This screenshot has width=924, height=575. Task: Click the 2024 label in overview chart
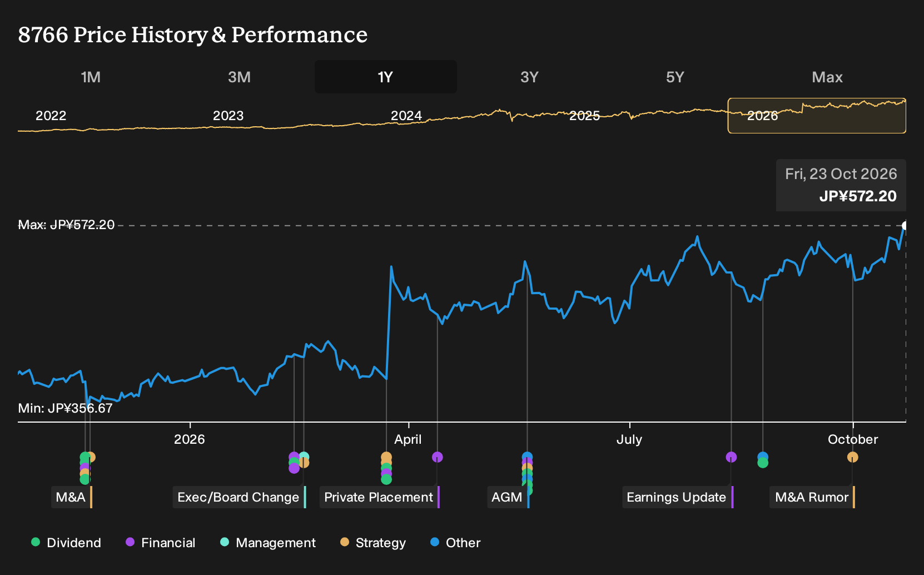pos(406,116)
